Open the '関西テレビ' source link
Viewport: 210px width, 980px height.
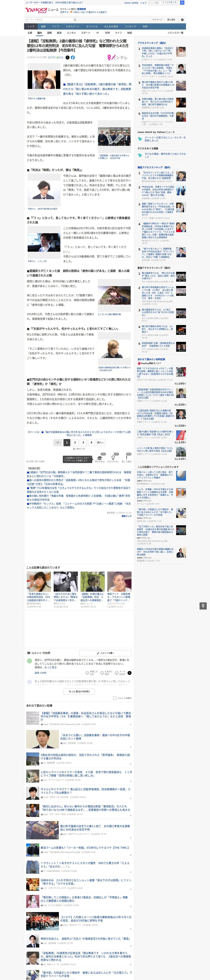click(x=127, y=516)
